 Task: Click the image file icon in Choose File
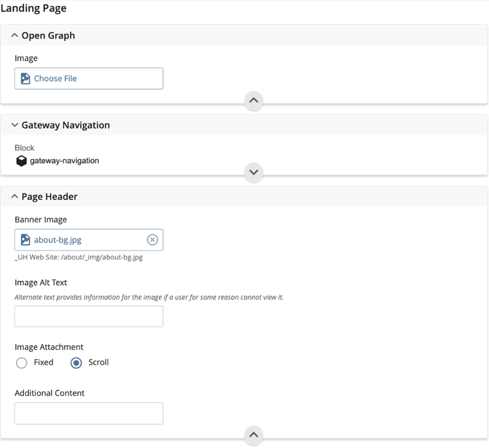(x=25, y=78)
